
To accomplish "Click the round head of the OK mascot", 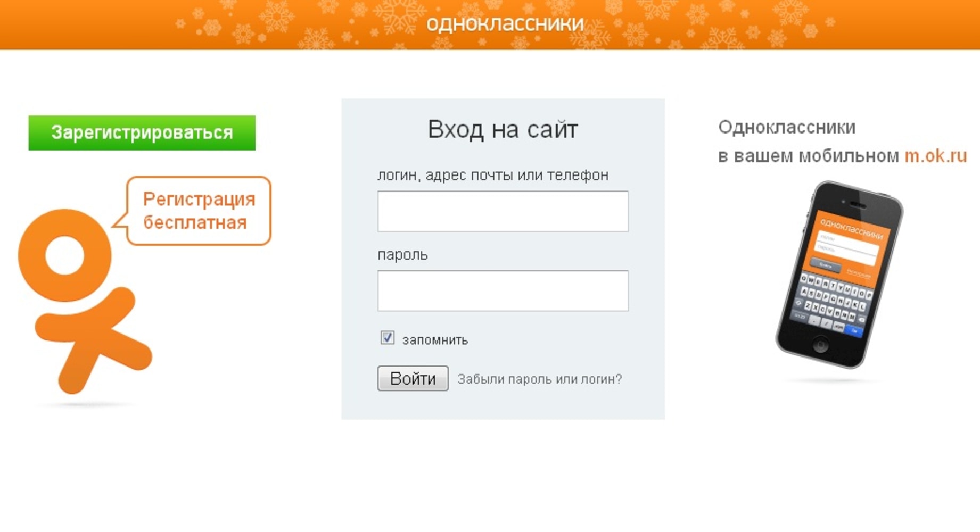I will [x=65, y=255].
